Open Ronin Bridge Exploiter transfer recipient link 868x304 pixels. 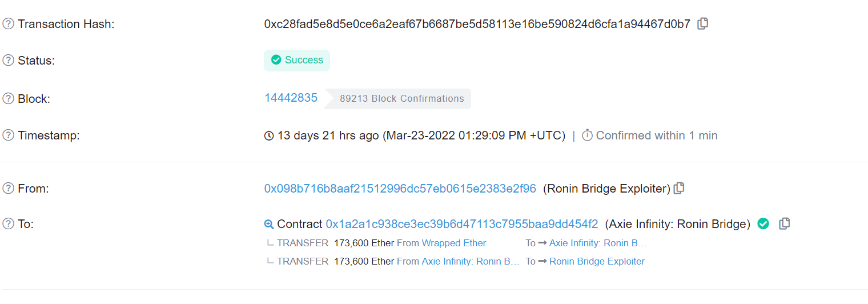point(597,262)
